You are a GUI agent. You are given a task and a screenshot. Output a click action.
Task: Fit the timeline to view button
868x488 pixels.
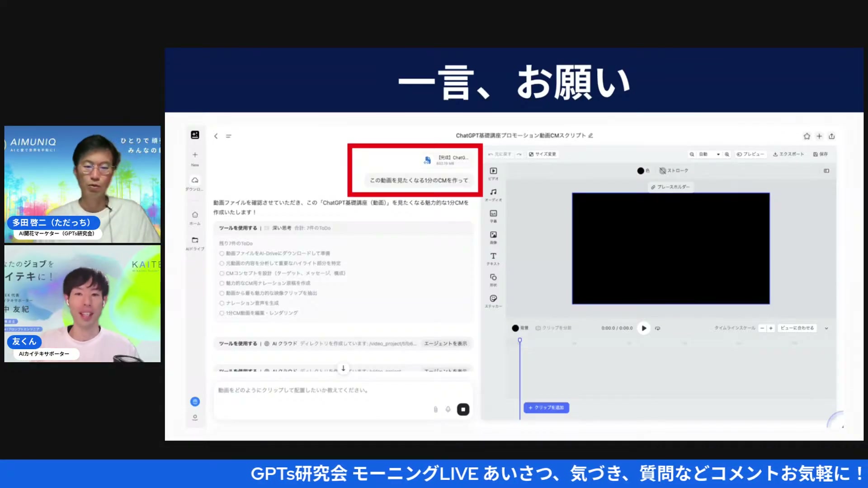point(797,328)
